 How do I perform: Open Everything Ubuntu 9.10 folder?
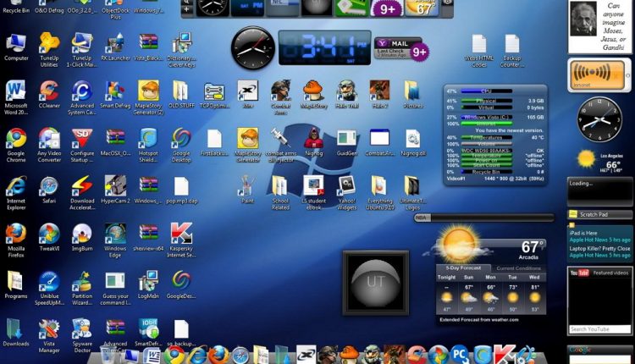tap(380, 192)
